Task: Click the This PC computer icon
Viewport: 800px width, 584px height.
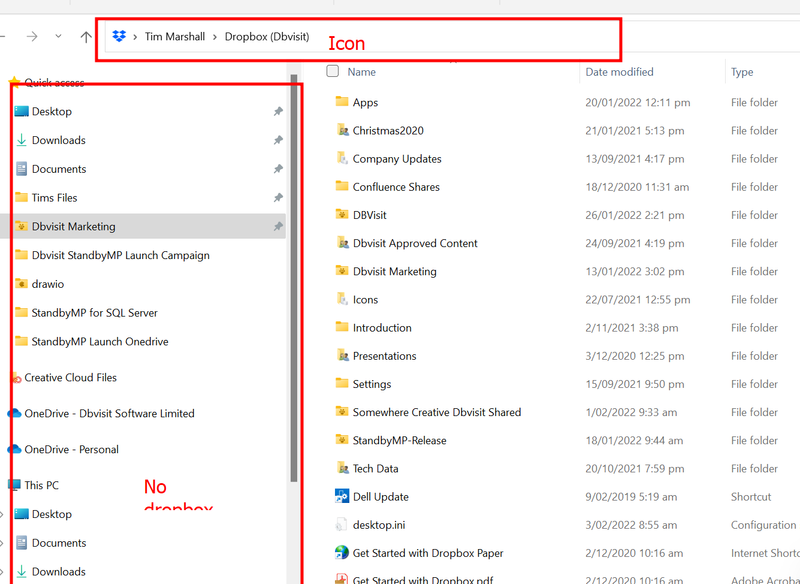Action: (15, 485)
